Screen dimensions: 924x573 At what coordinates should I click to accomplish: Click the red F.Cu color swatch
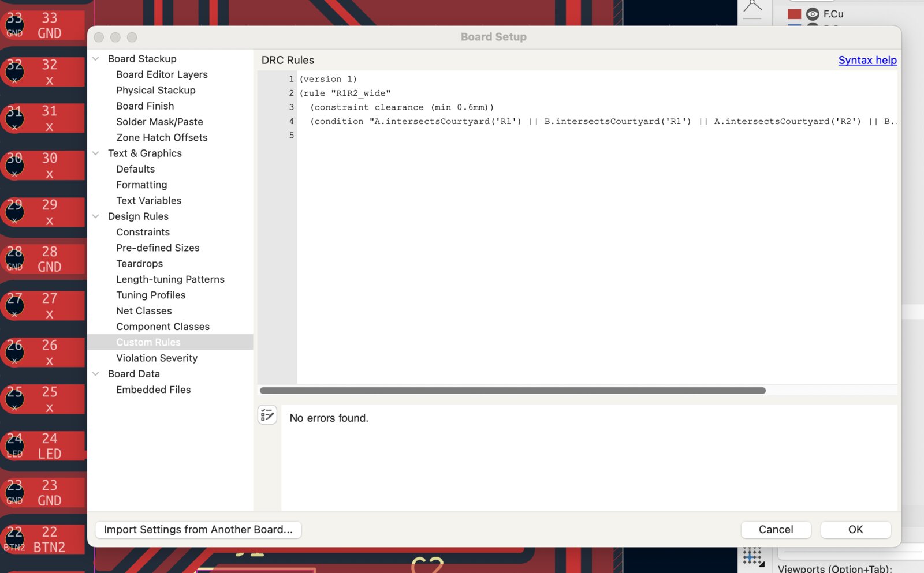tap(795, 14)
